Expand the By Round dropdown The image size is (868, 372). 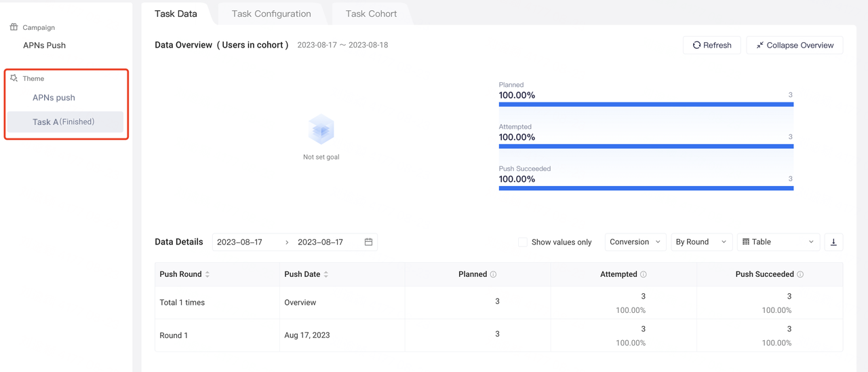coord(701,242)
